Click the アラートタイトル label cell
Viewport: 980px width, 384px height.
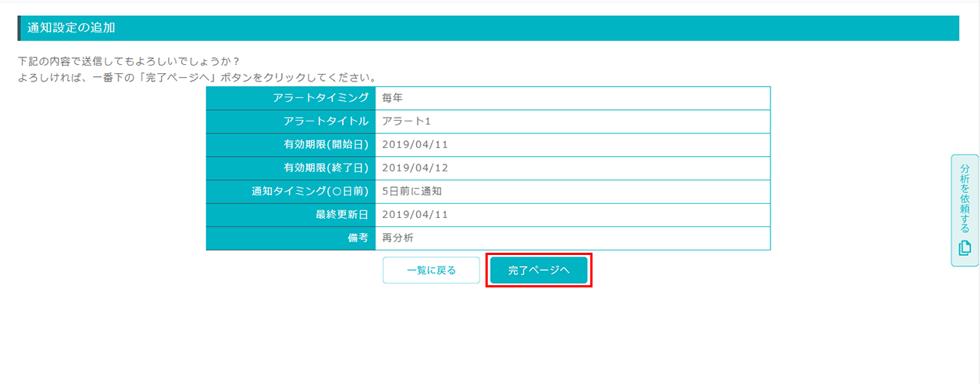(x=291, y=121)
